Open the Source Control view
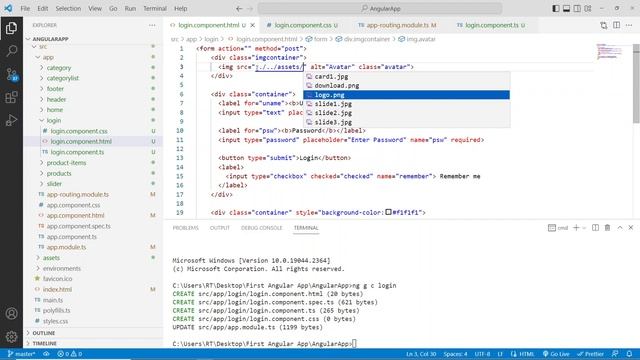The image size is (640, 360). tap(11, 74)
